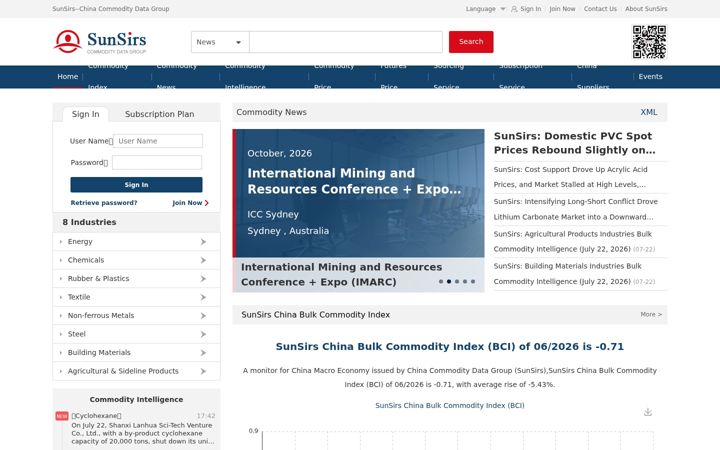The image size is (720, 450).
Task: Expand the Non-ferrous Metals chevron
Action: pyautogui.click(x=203, y=315)
